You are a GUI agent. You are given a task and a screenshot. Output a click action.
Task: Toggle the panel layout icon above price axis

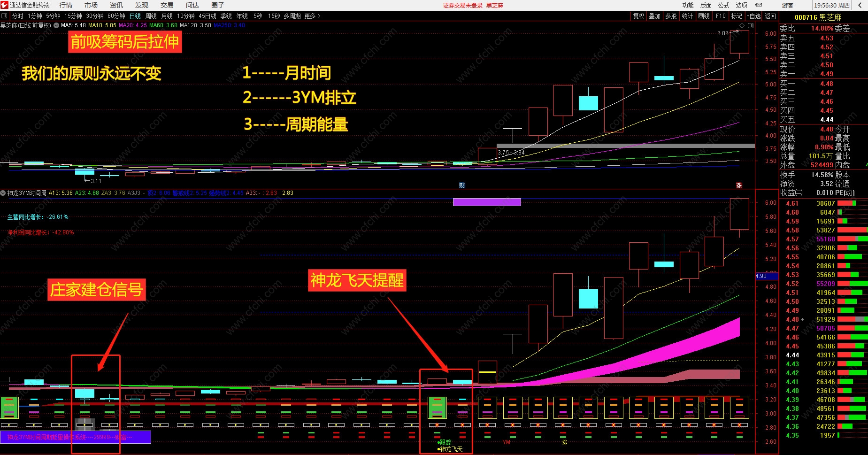pos(751,25)
